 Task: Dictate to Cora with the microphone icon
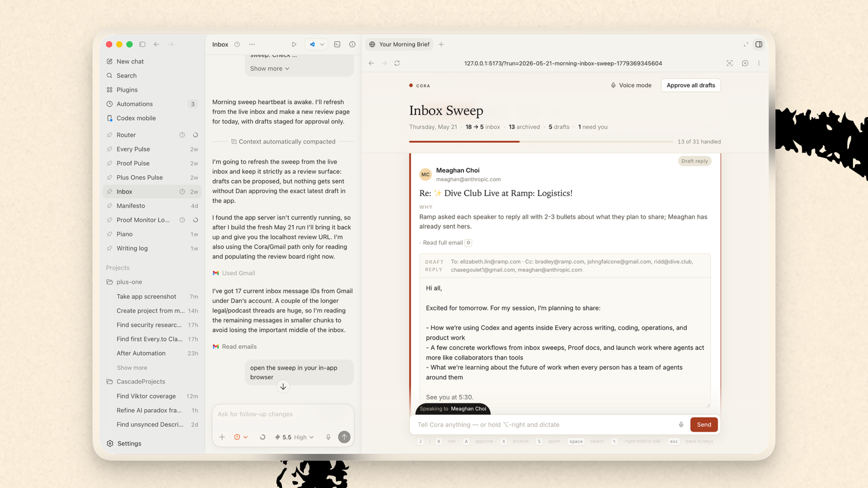click(681, 425)
